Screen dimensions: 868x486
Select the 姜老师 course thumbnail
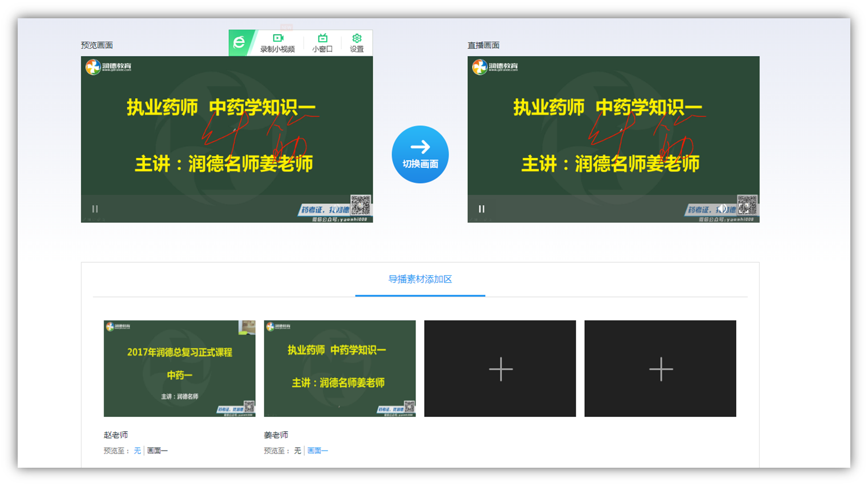click(339, 368)
